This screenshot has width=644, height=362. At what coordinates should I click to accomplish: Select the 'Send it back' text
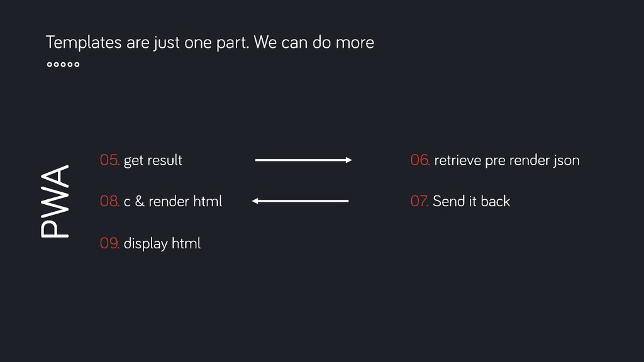point(472,201)
